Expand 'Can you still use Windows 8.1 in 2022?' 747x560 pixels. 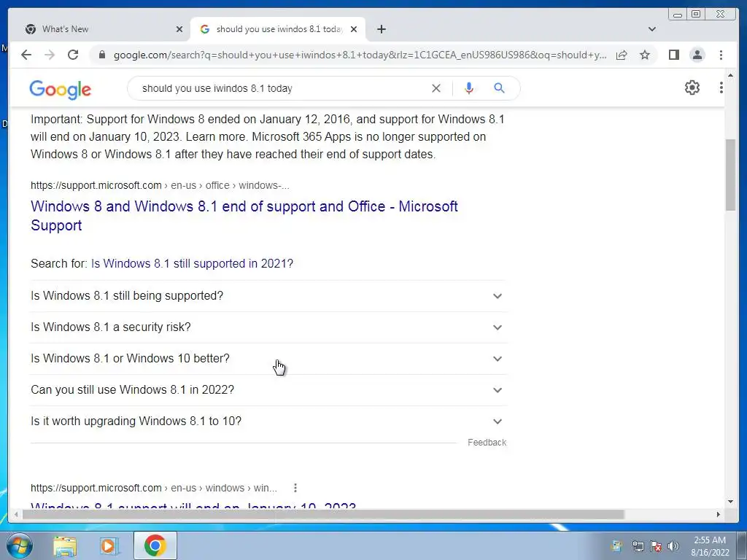coord(268,390)
